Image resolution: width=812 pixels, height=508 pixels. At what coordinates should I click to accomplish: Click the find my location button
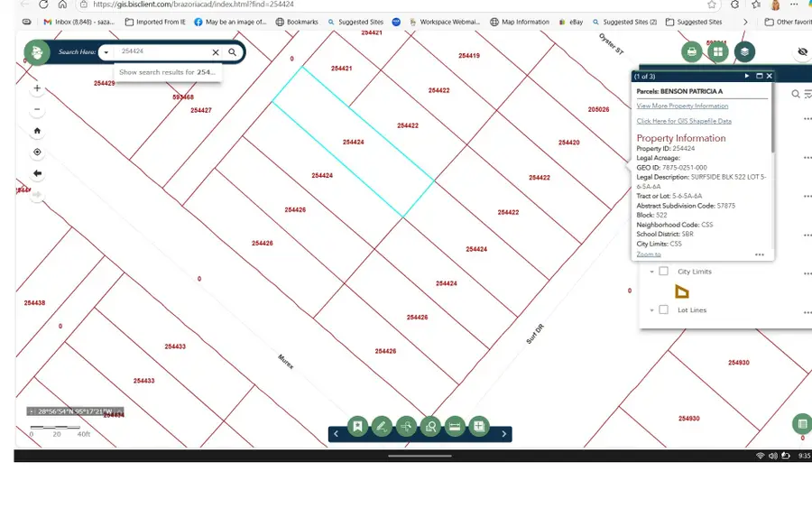pos(37,152)
